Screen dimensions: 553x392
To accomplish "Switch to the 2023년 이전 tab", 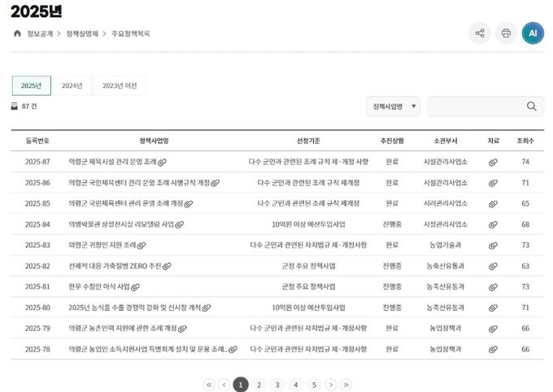I will pyautogui.click(x=120, y=85).
